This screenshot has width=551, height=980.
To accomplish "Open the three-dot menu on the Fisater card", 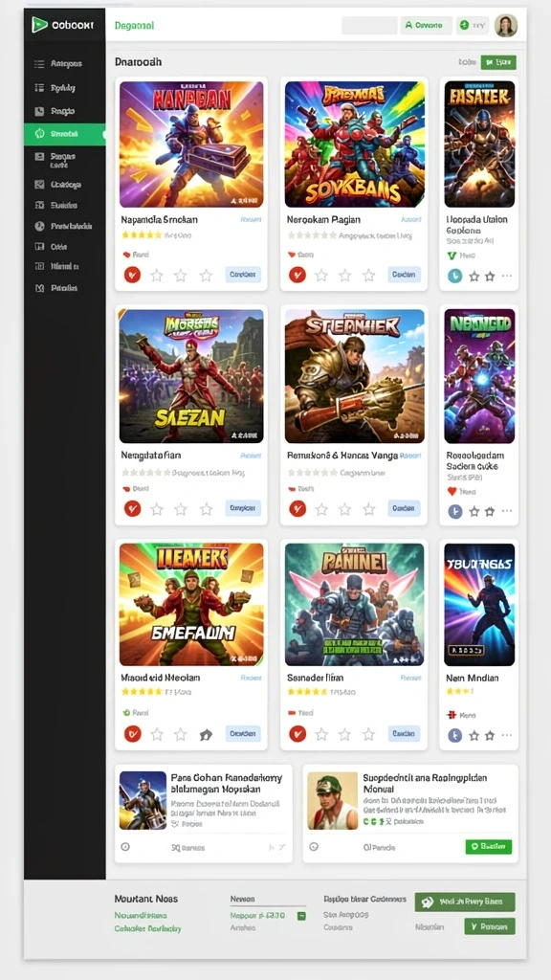I will tap(507, 276).
